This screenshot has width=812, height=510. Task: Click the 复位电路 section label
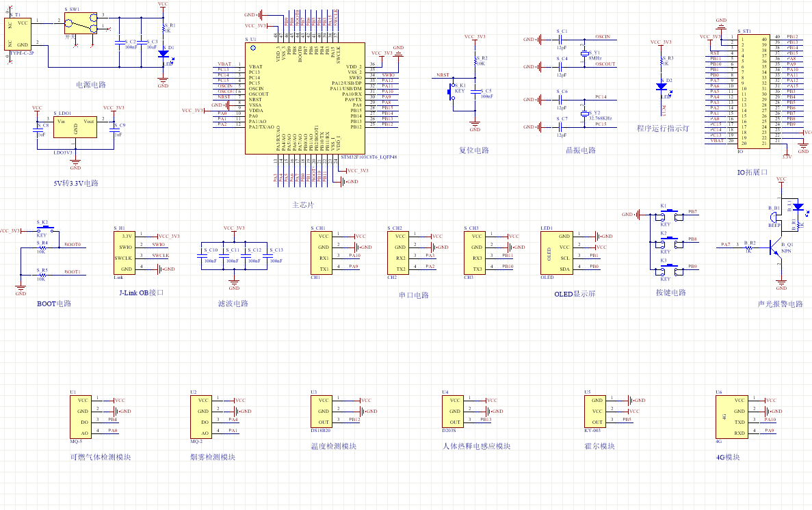tap(474, 150)
